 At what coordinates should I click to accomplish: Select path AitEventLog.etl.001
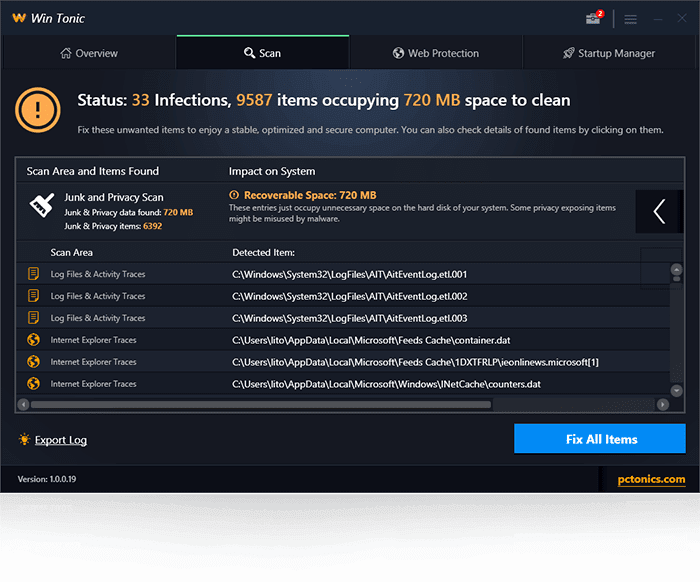pos(350,274)
